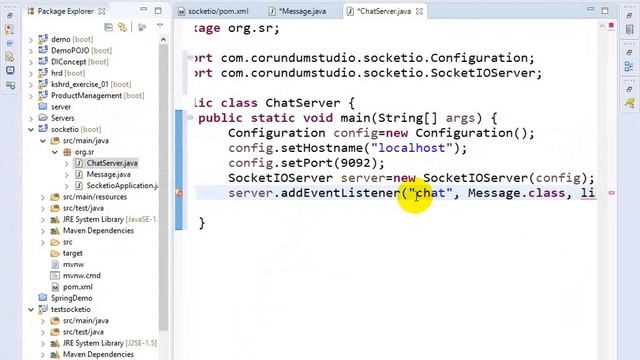Expand src/main/resources folder
The image size is (640, 360).
(43, 197)
